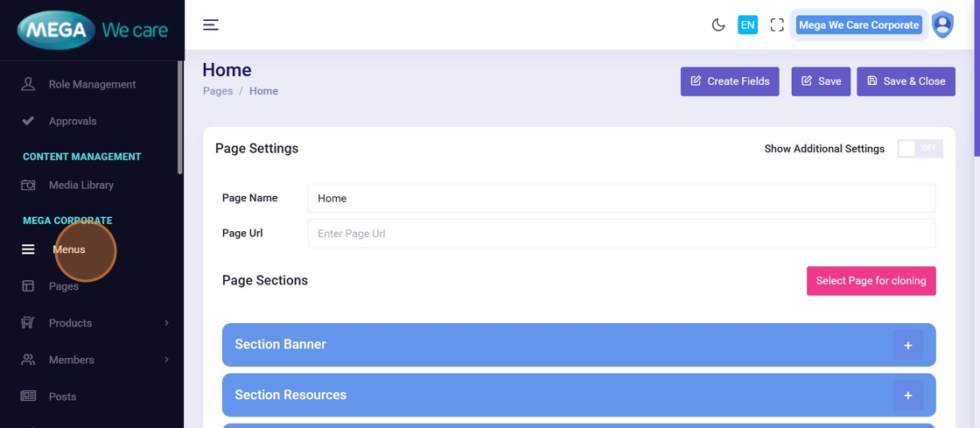Click the Products cart icon in sidebar
The width and height of the screenshot is (980, 428).
(28, 323)
